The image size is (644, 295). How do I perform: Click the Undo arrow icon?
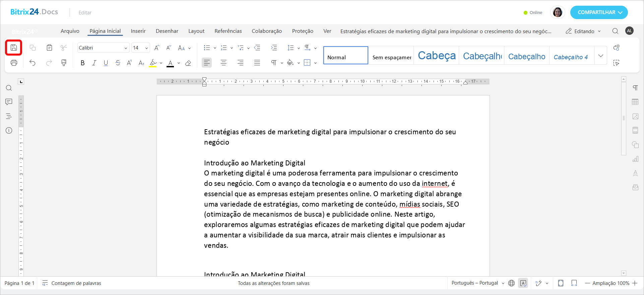32,63
